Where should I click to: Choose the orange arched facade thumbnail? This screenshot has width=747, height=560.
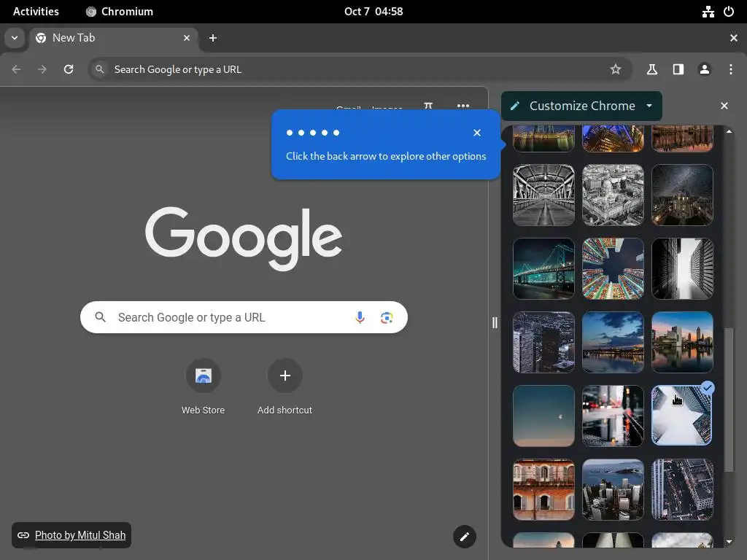(x=543, y=489)
